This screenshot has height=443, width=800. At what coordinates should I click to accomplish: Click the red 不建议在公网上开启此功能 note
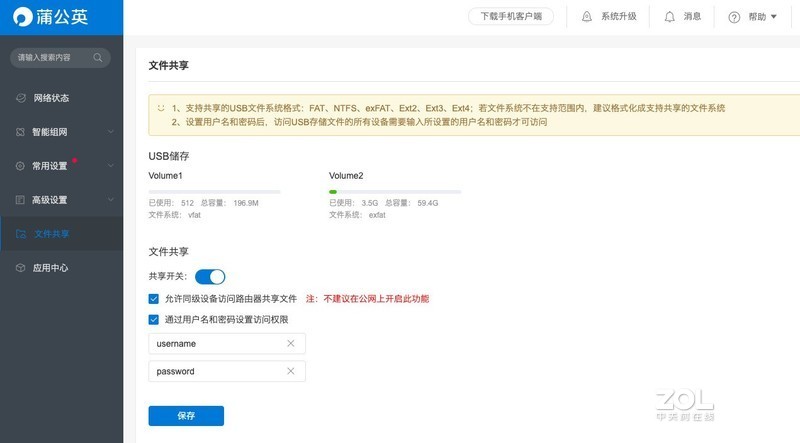click(x=367, y=299)
